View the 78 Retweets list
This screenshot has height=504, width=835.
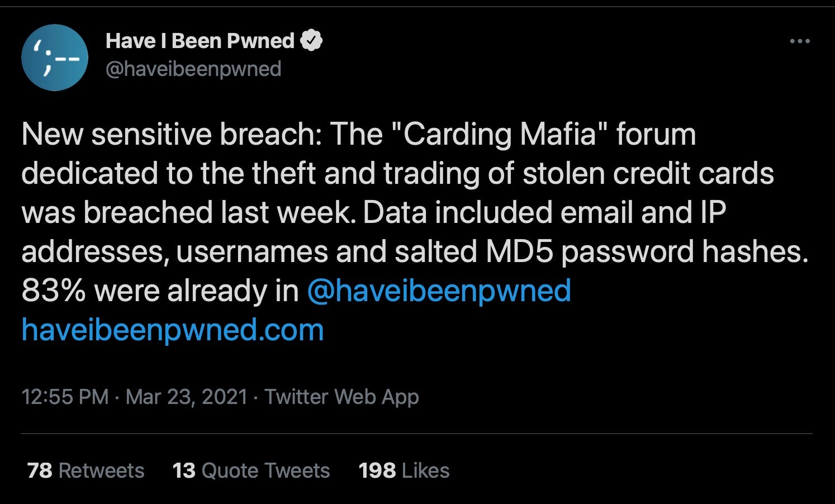(86, 470)
